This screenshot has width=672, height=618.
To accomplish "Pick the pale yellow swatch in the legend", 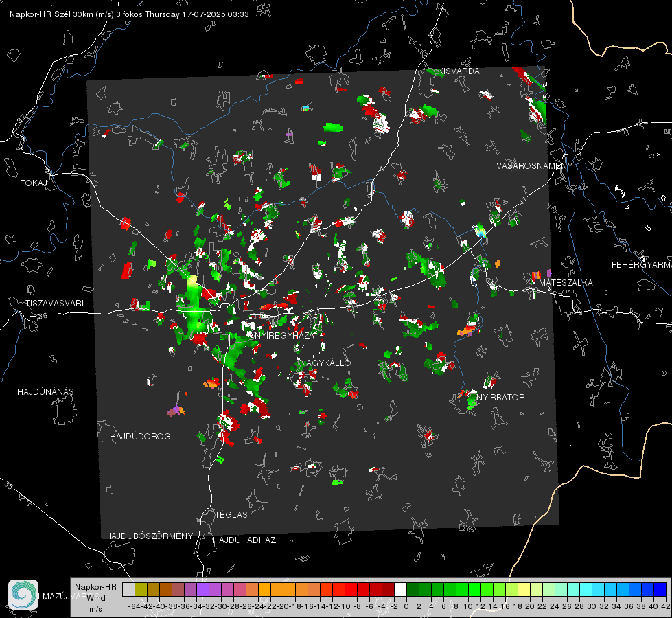I will 524,589.
